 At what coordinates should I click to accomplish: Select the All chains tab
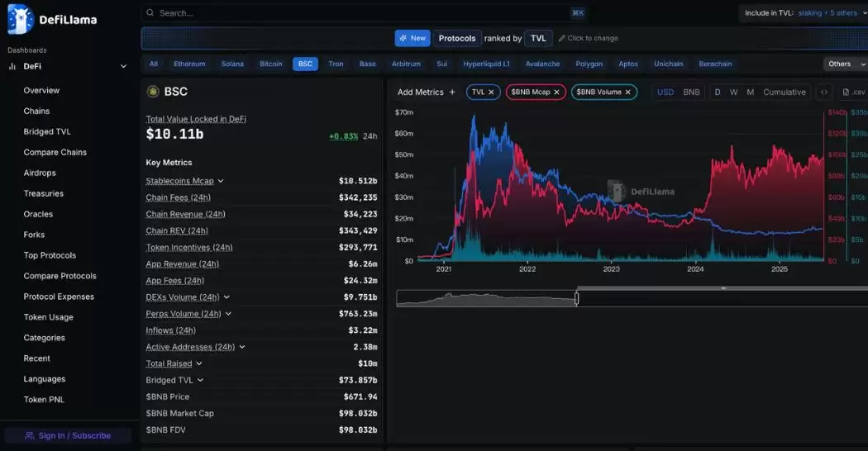click(x=153, y=64)
